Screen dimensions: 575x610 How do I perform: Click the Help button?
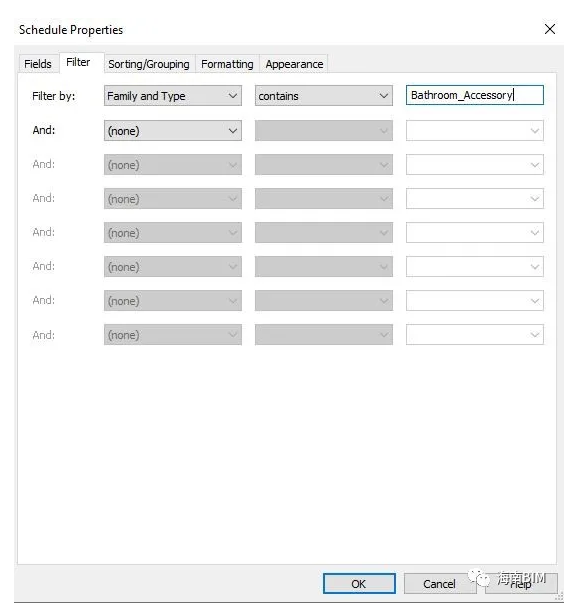point(521,584)
